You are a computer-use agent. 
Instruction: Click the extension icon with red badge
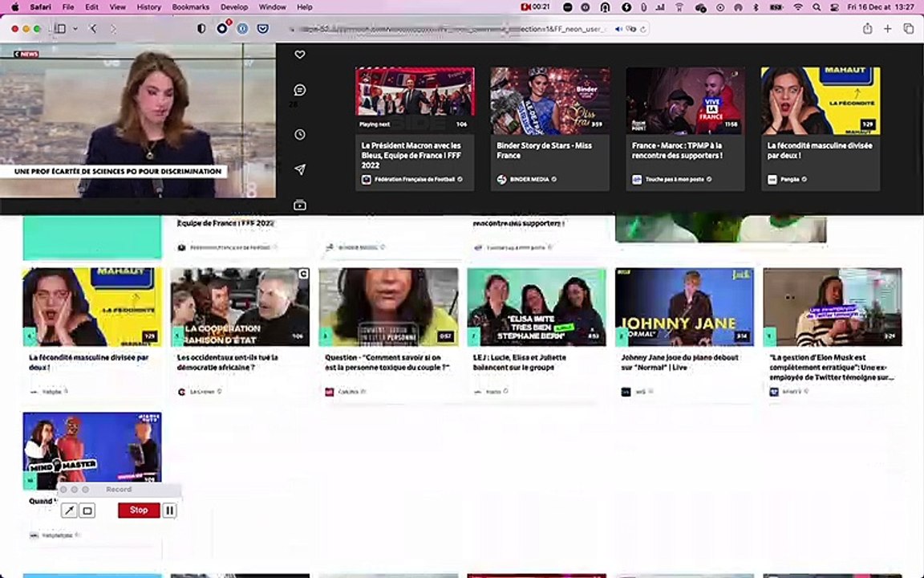223,28
